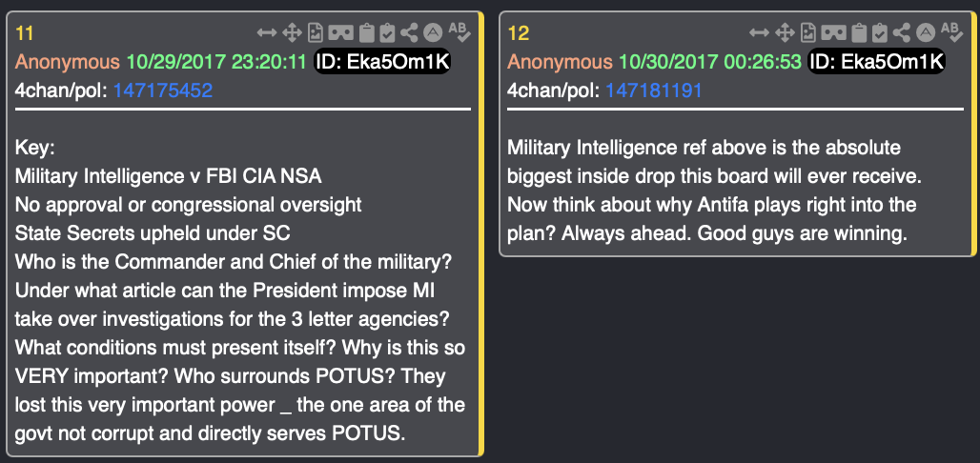Select the ID: Eka5Om1K badge on post 11
Screen dimensions: 980x463
(x=382, y=63)
